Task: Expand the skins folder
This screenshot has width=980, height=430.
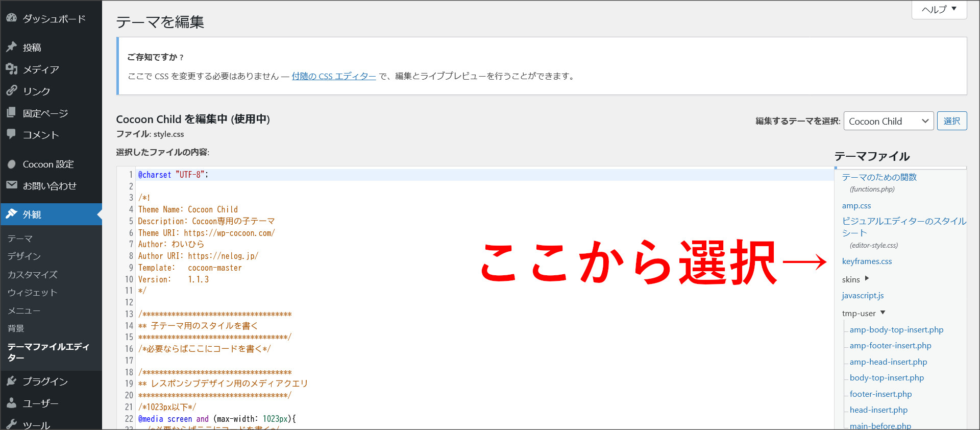Action: (x=855, y=279)
